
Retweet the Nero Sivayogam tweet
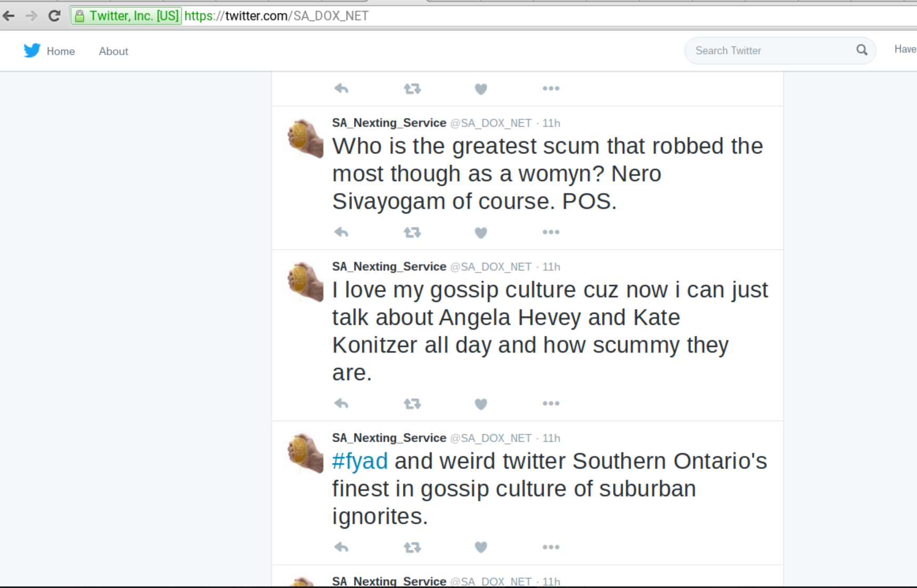click(x=412, y=232)
